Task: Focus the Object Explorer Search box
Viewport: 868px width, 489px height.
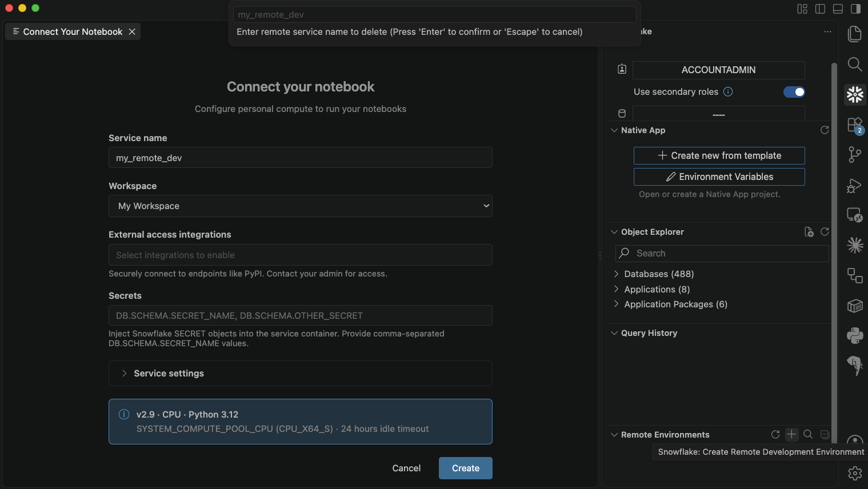Action: point(722,254)
